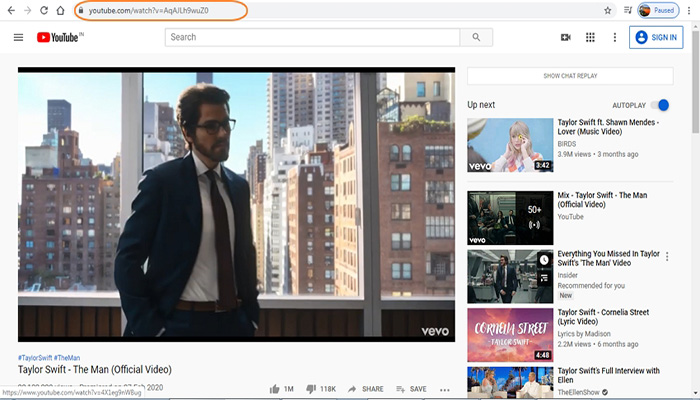Screen dimensions: 700x400
Task: Toggle the Autoplay switch off
Action: tap(661, 105)
